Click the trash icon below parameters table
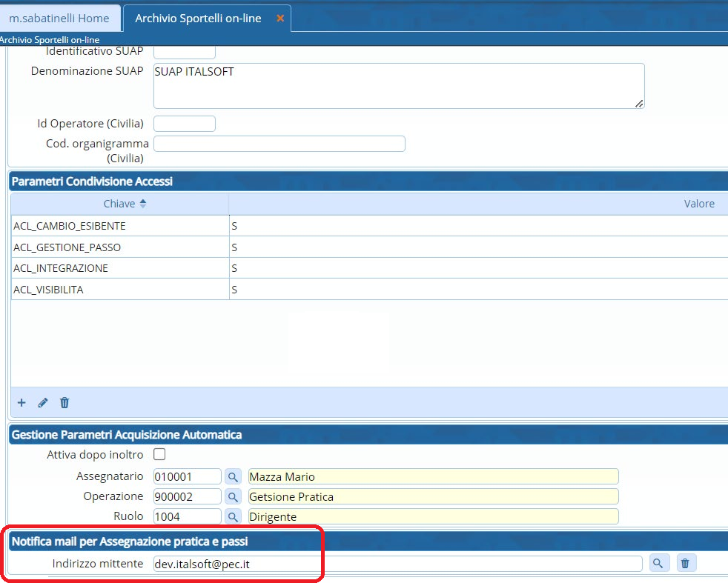The image size is (728, 583). [64, 402]
